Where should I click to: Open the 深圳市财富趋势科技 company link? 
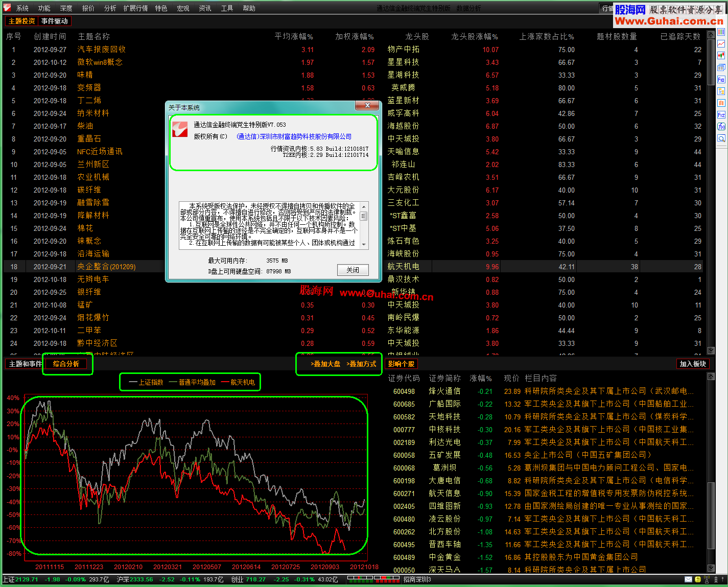click(x=294, y=136)
